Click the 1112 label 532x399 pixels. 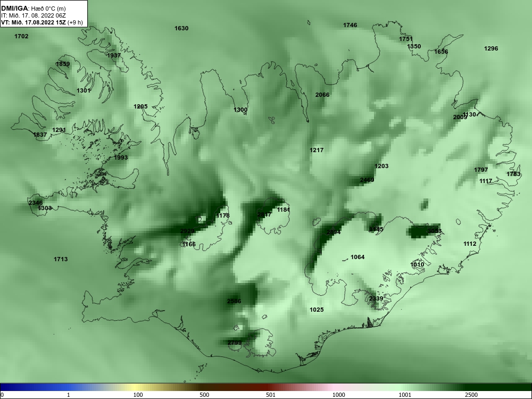pyautogui.click(x=470, y=244)
